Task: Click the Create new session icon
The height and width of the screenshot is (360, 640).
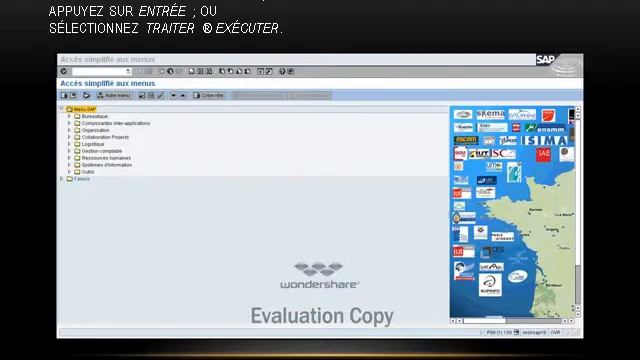Action: coord(260,71)
